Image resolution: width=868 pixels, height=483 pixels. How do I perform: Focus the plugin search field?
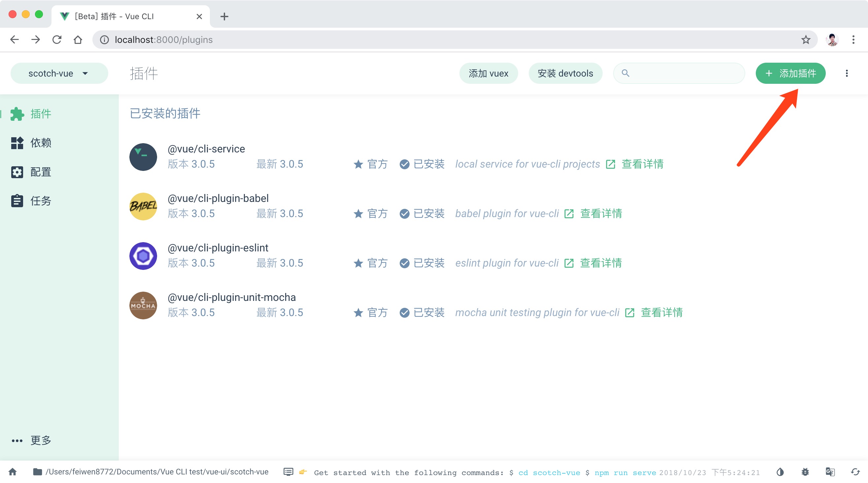click(679, 73)
